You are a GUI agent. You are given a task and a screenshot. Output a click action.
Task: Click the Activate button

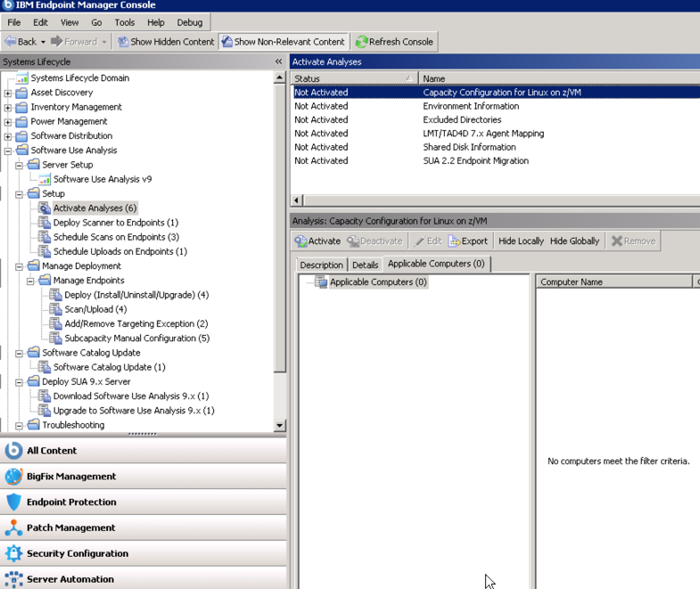(317, 241)
